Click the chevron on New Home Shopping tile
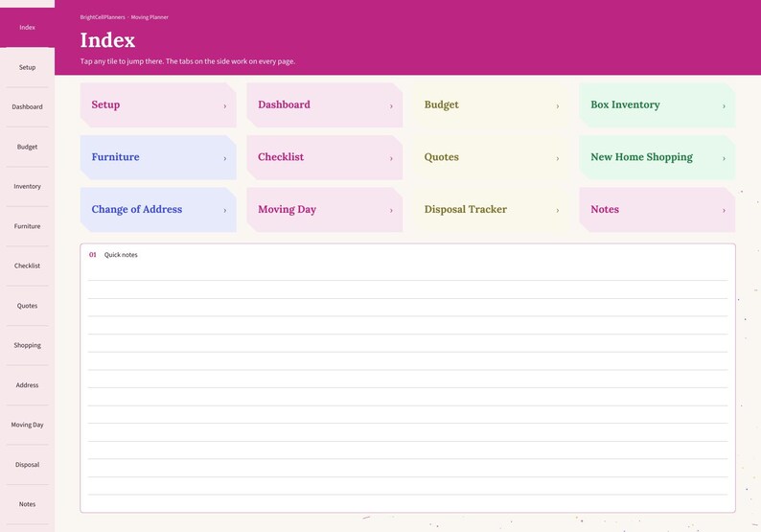761x532 pixels. point(724,158)
